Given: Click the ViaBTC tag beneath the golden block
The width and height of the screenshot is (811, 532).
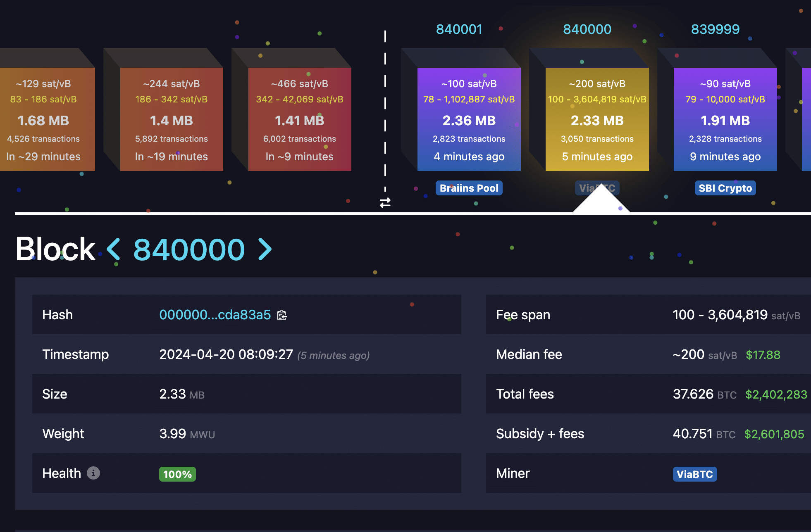Looking at the screenshot, I should pyautogui.click(x=597, y=188).
